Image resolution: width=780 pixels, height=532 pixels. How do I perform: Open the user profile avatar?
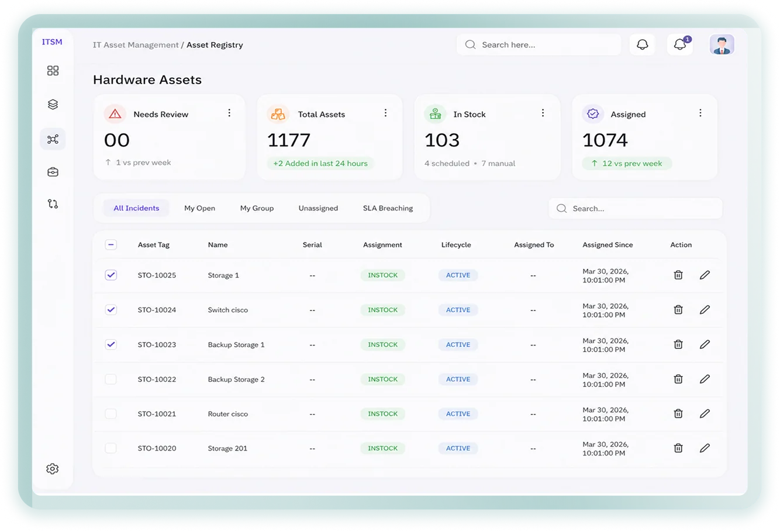pos(722,44)
